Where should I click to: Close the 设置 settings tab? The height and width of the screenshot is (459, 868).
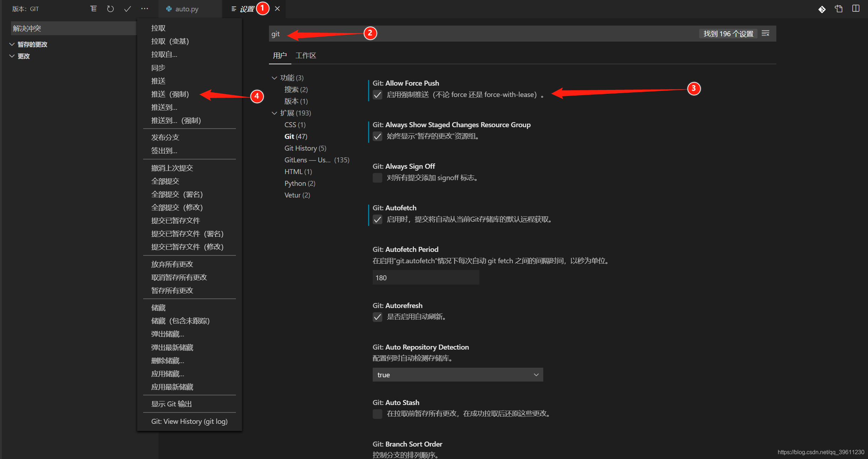coord(277,9)
